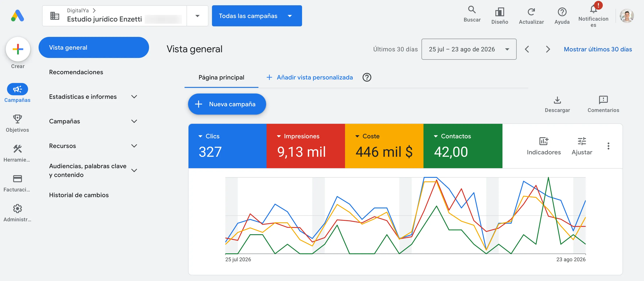Click the 25 jul 2026 chart axis label
The height and width of the screenshot is (281, 644).
pos(238,259)
